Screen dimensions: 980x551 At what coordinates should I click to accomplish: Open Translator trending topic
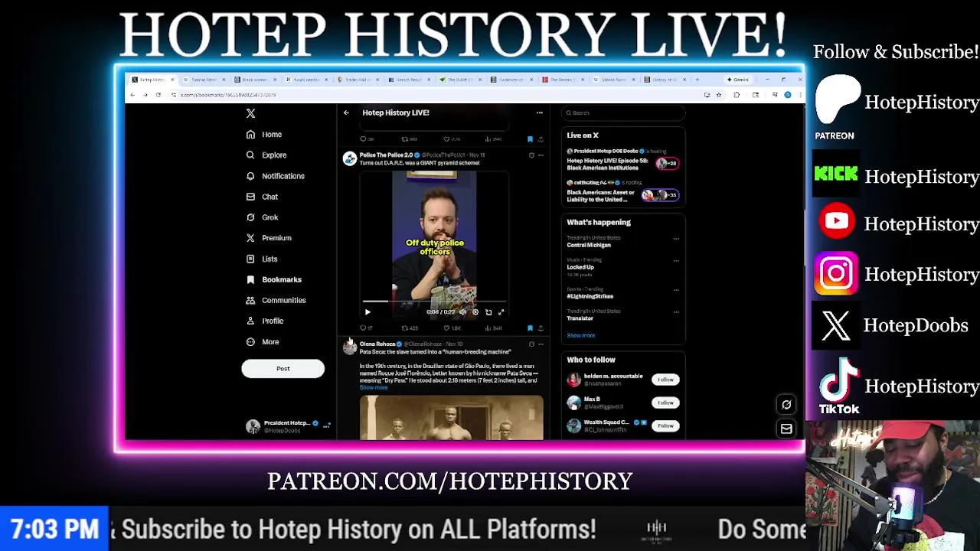(x=580, y=318)
